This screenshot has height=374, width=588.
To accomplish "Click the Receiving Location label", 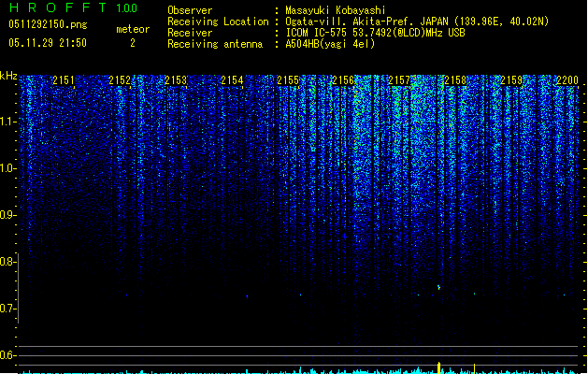I will point(218,22).
